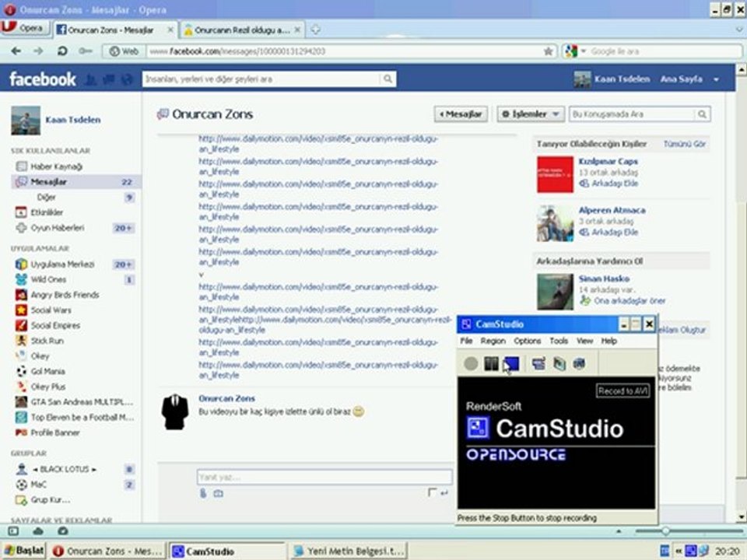This screenshot has width=747, height=560.
Task: Click the Opera address bar
Action: point(345,51)
